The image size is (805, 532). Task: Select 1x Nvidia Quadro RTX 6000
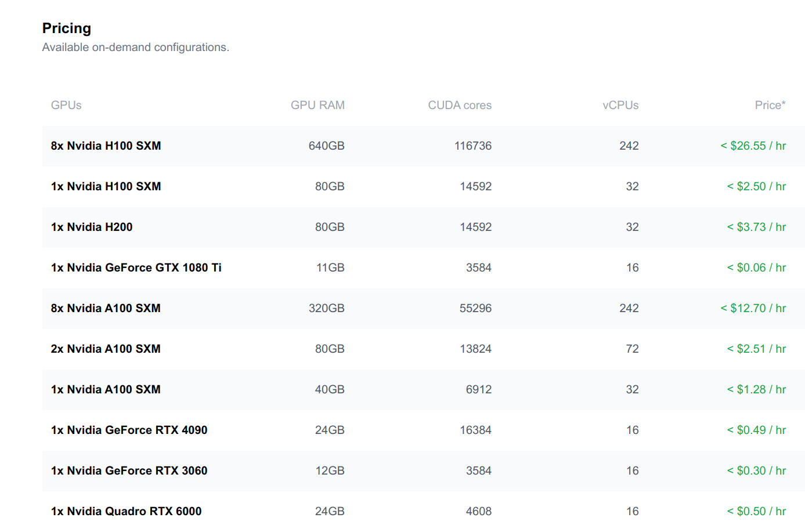(127, 511)
